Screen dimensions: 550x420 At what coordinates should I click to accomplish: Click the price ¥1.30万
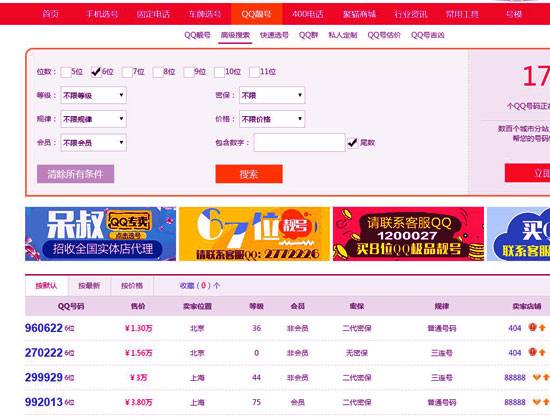pos(139,328)
